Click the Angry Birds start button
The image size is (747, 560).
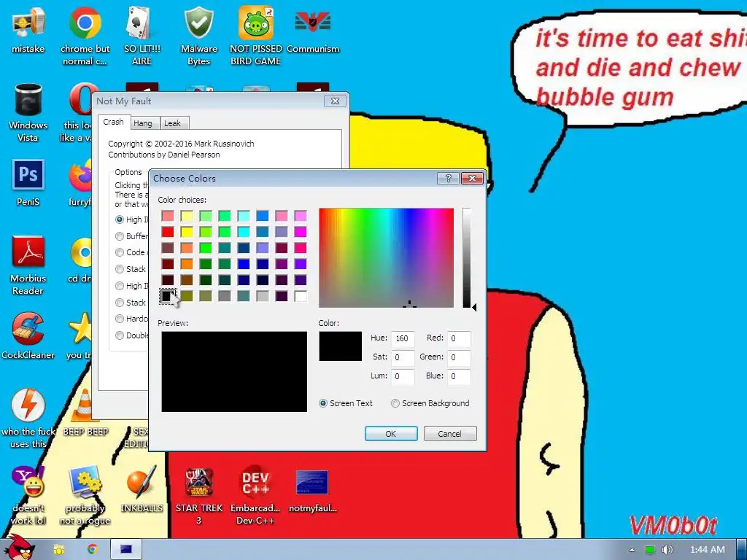20,548
